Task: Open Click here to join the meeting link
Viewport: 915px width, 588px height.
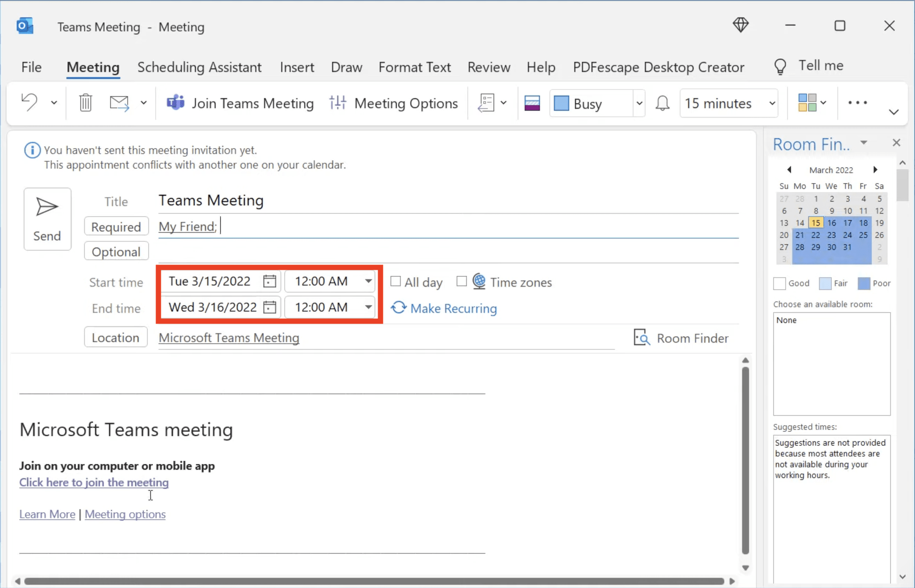Action: 94,482
